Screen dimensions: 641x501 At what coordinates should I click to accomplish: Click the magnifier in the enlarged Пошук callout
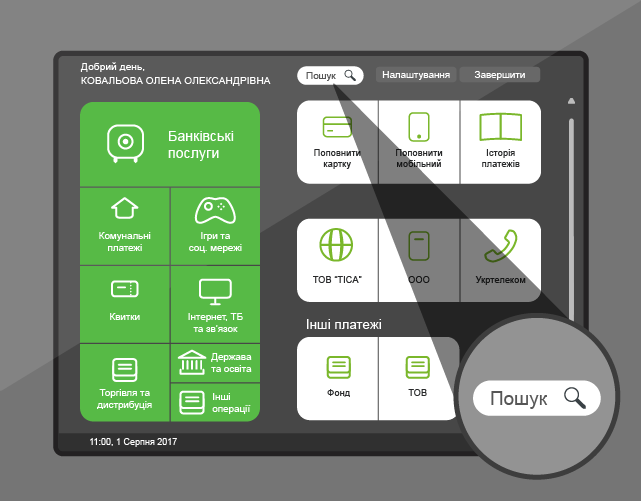[575, 398]
